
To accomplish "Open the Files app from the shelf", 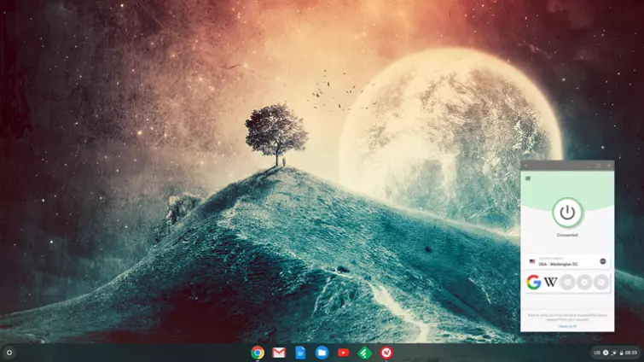I will pyautogui.click(x=322, y=353).
